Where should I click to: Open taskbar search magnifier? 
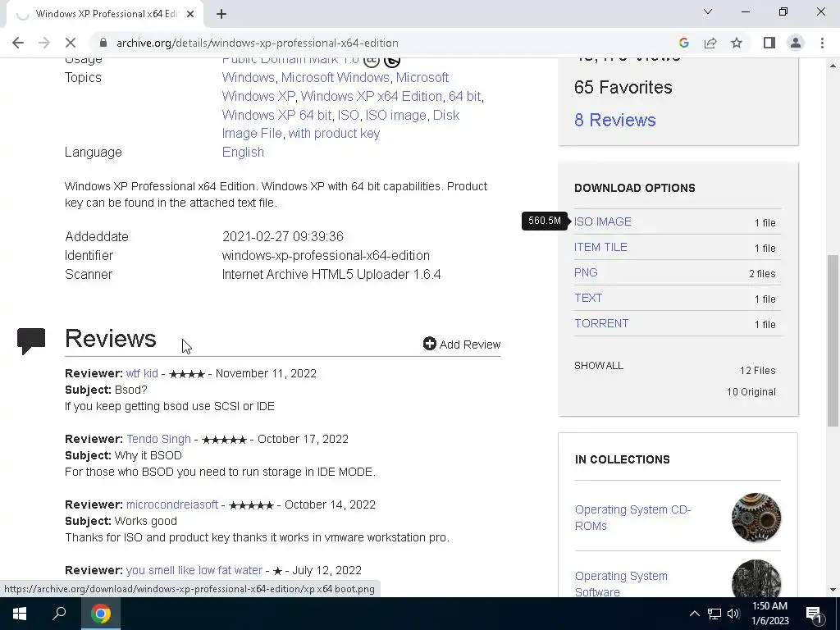[x=59, y=614]
